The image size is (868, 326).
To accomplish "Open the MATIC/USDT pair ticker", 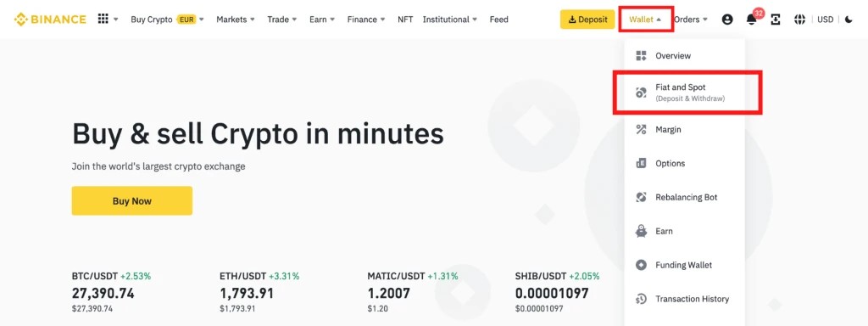I will point(396,276).
